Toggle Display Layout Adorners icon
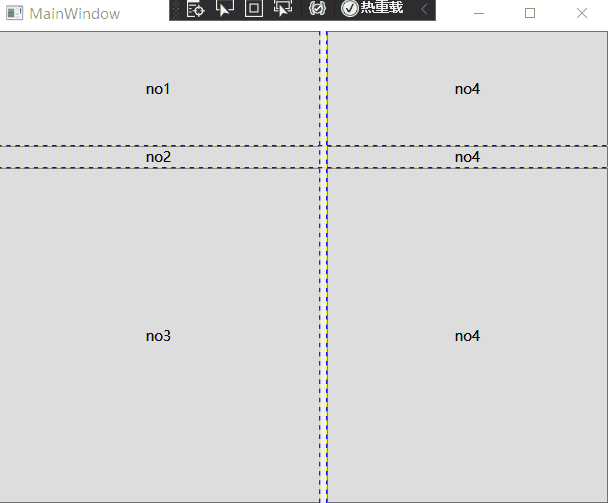This screenshot has width=608, height=503. [254, 9]
